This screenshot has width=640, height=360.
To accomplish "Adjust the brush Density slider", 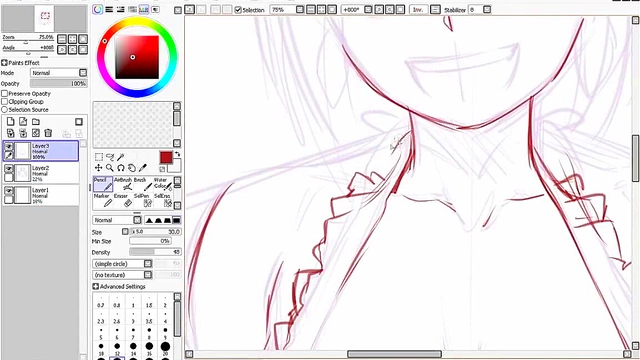I will coord(155,252).
